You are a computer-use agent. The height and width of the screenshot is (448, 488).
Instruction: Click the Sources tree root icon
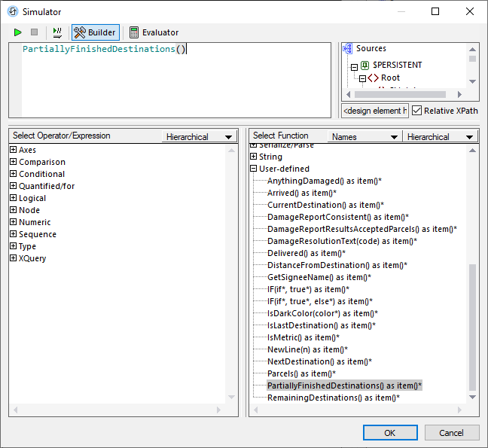pyautogui.click(x=348, y=48)
